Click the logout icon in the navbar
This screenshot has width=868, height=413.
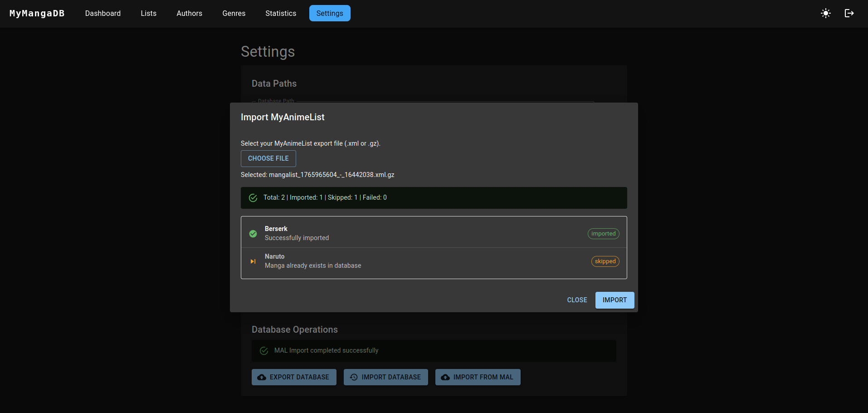click(849, 13)
